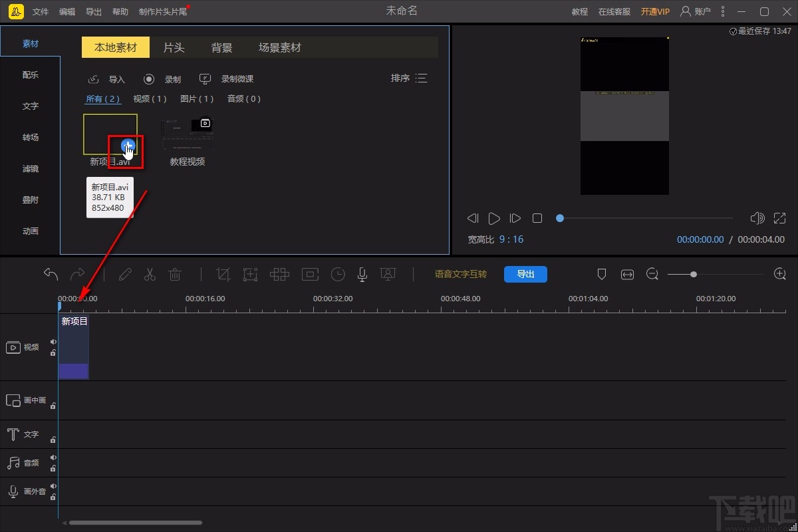Click the zoom/focus frame tool icon
This screenshot has width=798, height=532.
coord(250,274)
